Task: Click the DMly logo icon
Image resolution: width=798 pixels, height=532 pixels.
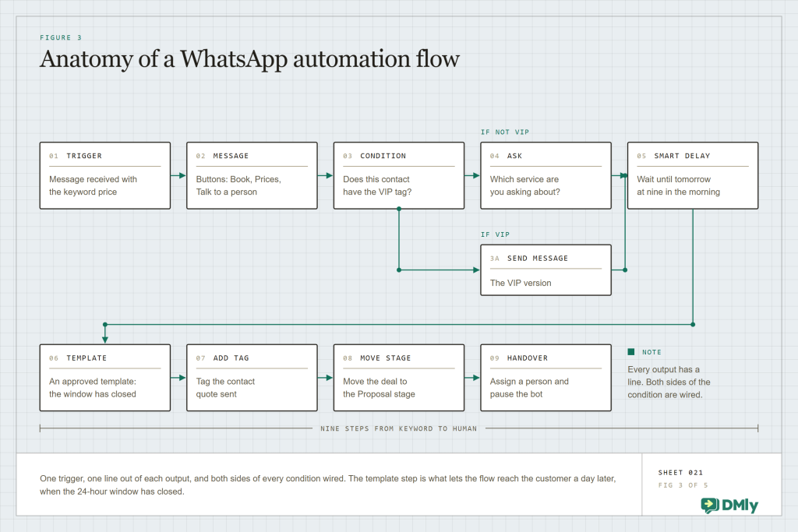Action: [709, 505]
